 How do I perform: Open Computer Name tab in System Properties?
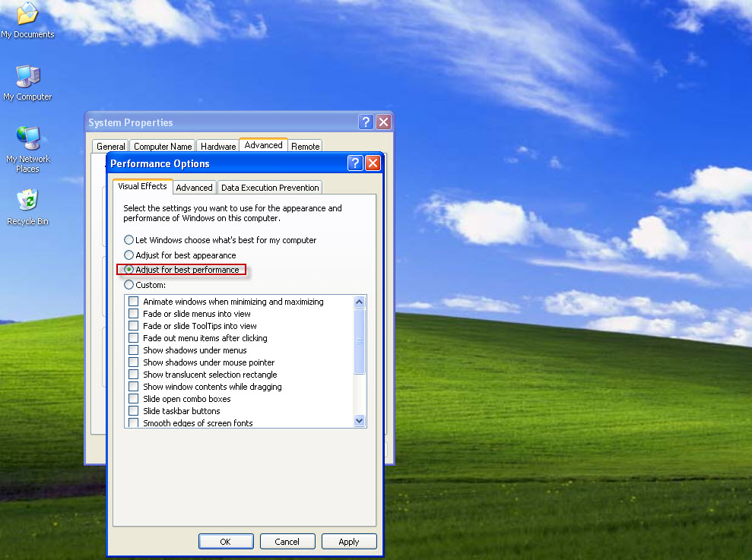163,146
